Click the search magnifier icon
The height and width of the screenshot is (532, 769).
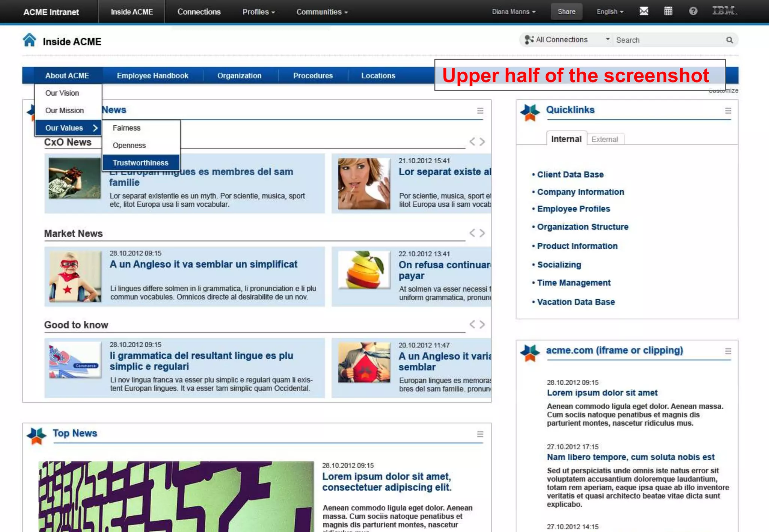pos(729,40)
